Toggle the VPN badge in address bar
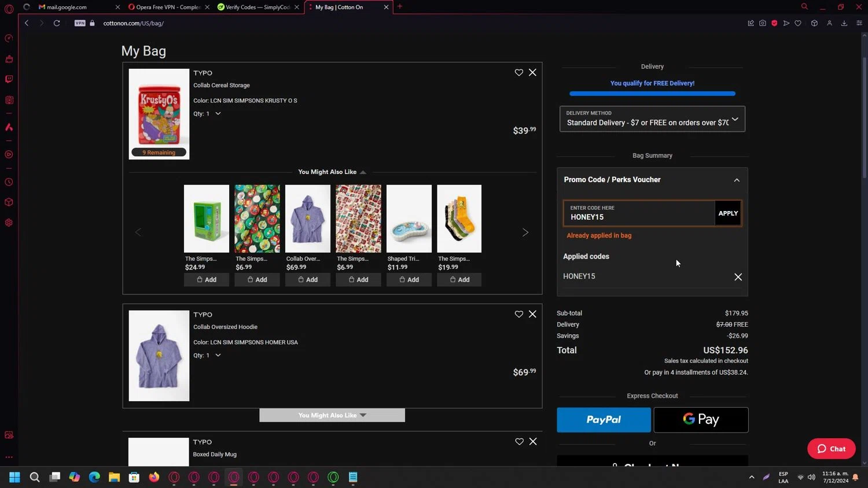Viewport: 868px width, 488px height. pyautogui.click(x=80, y=23)
